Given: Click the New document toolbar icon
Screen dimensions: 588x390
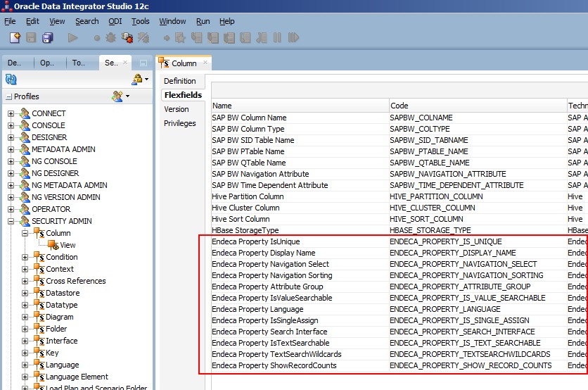Looking at the screenshot, I should click(15, 37).
